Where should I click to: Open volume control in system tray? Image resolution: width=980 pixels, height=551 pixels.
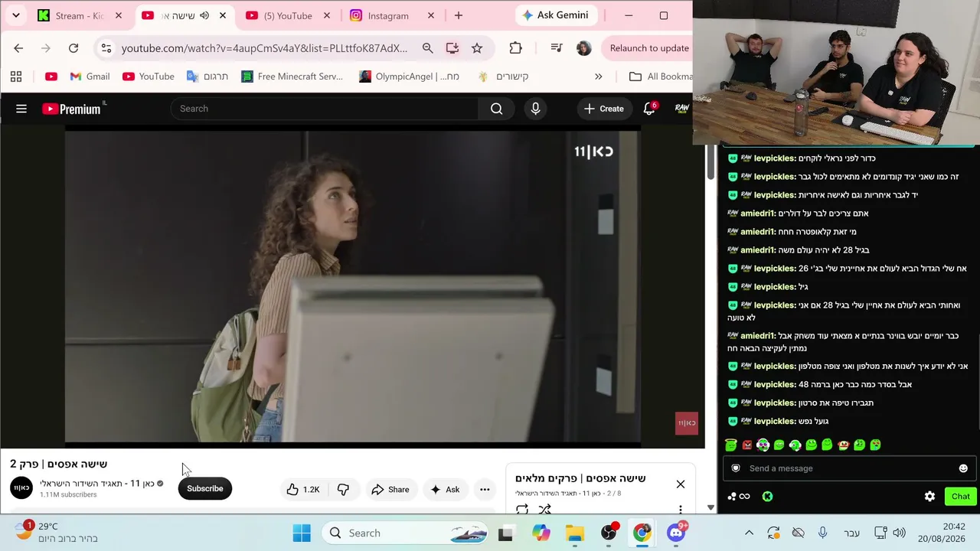click(899, 533)
